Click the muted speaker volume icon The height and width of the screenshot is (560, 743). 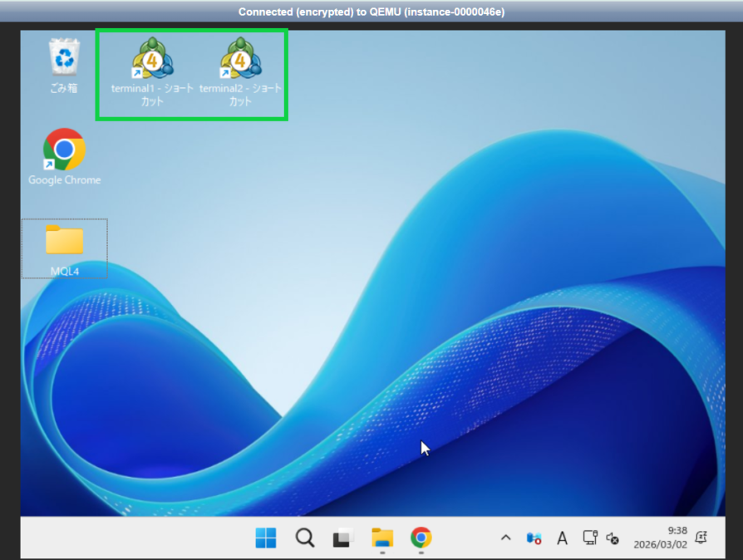click(x=613, y=538)
